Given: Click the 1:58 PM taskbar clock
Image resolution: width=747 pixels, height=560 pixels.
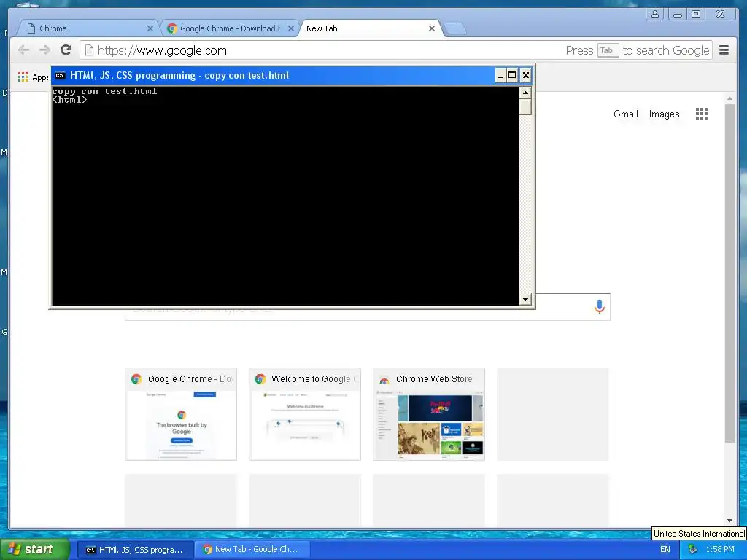Looking at the screenshot, I should 720,549.
